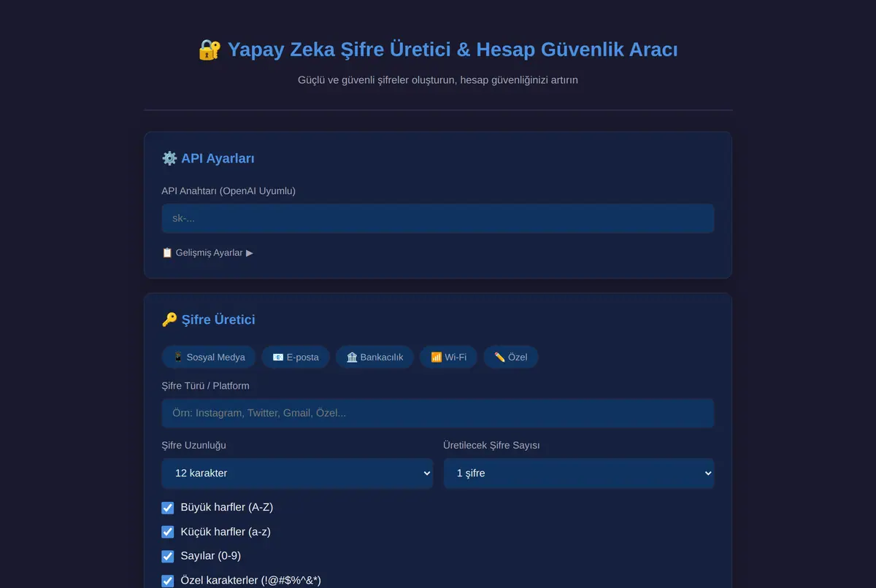The height and width of the screenshot is (588, 876).
Task: Toggle Özel karakterler checkbox
Action: (x=168, y=581)
